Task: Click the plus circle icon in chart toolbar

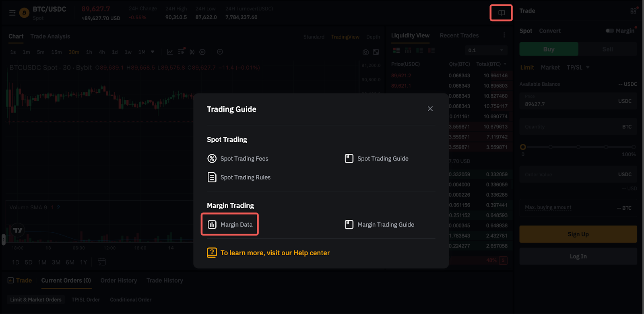Action: point(220,52)
